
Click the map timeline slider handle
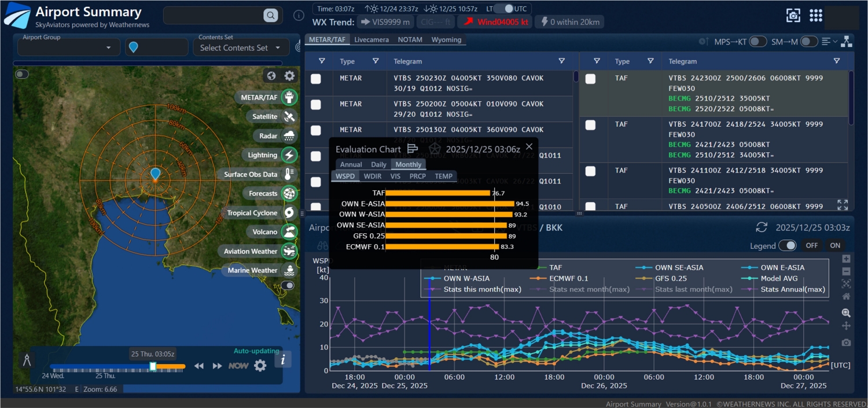(x=153, y=366)
